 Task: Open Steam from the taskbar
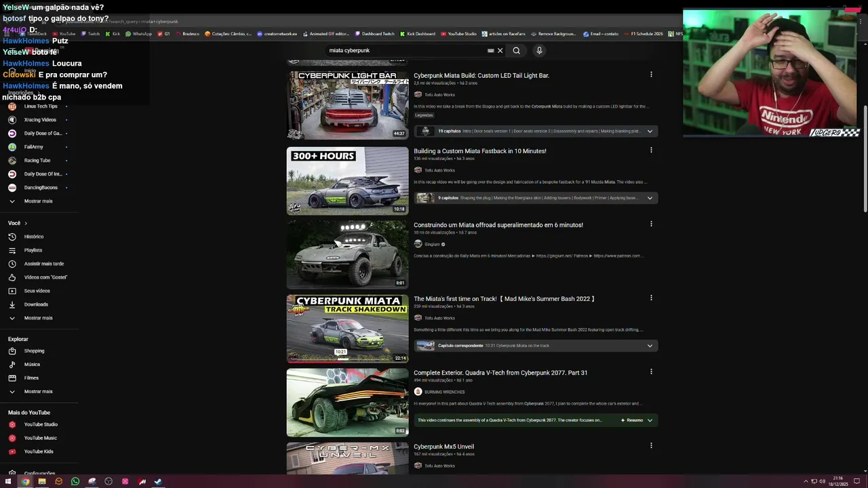(x=158, y=481)
